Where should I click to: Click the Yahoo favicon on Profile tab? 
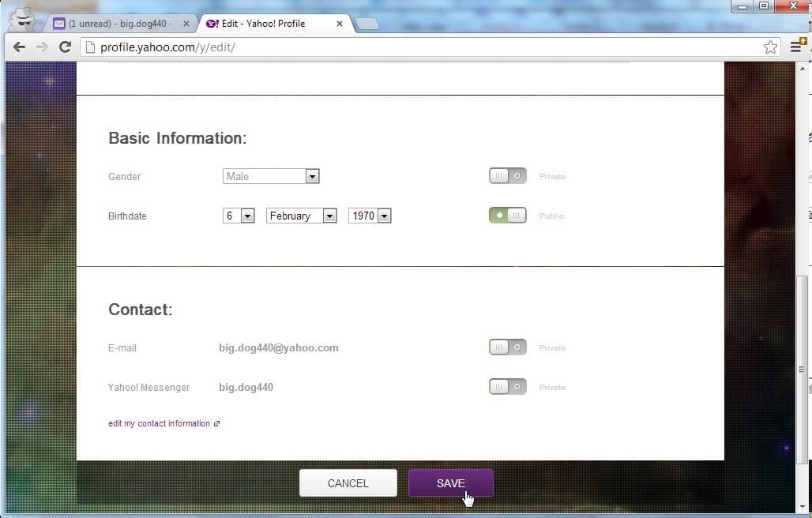pos(212,23)
